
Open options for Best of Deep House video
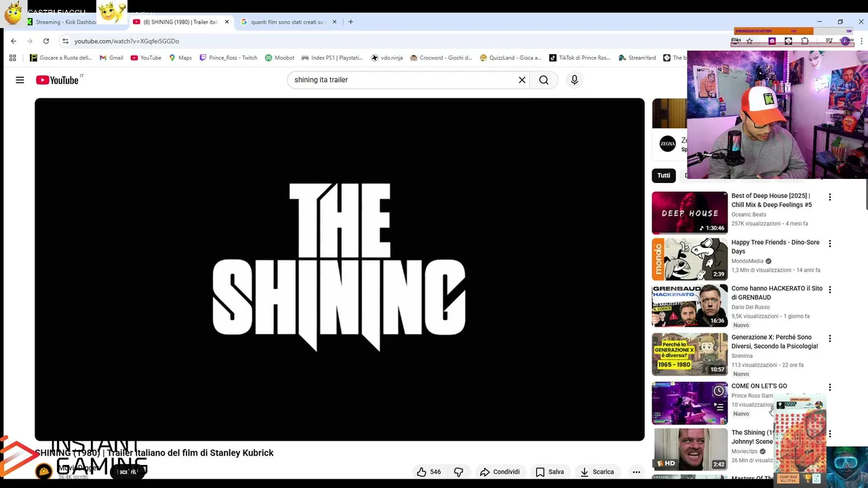point(829,197)
